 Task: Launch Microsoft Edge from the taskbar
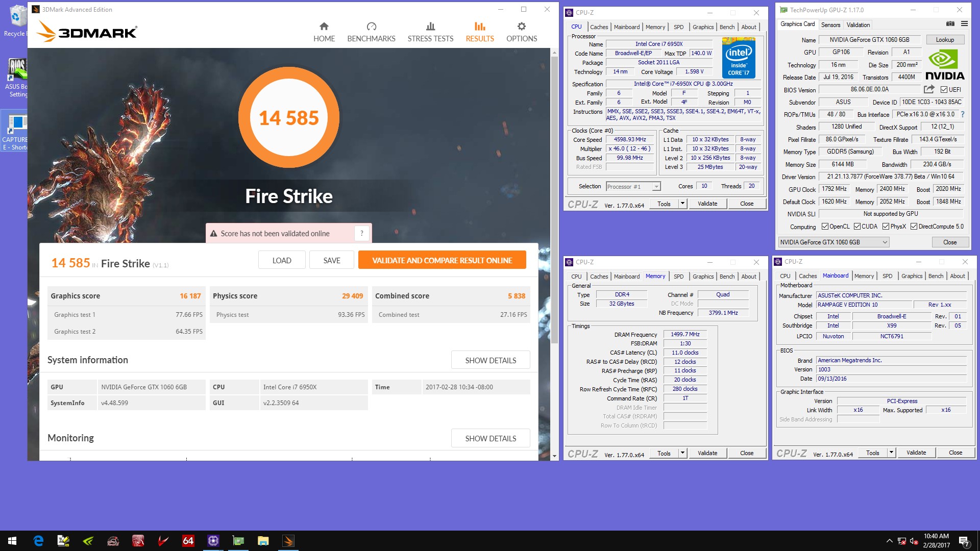38,541
